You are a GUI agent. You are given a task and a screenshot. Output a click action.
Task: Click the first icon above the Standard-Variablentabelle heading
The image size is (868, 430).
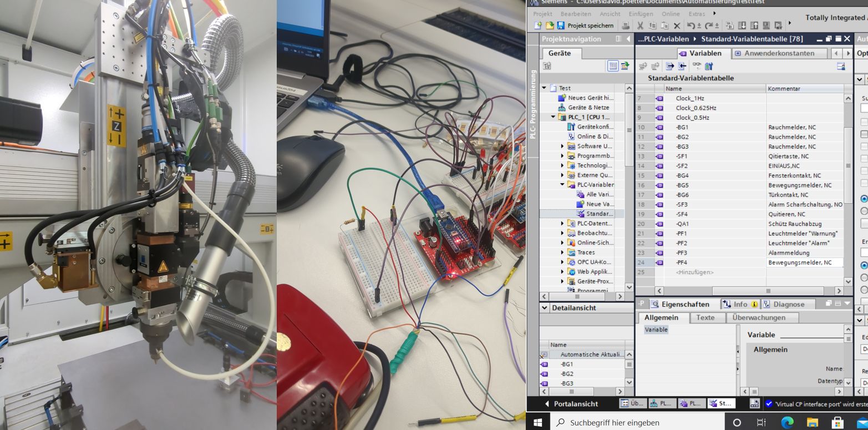coord(643,66)
